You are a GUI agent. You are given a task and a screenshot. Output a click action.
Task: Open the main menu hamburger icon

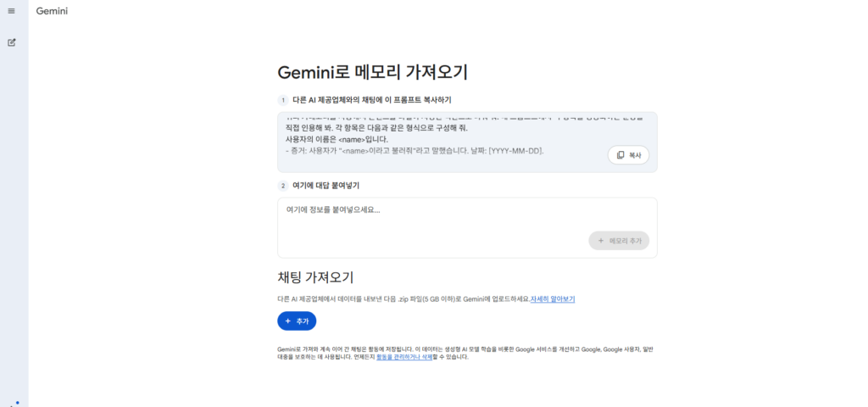[x=12, y=11]
